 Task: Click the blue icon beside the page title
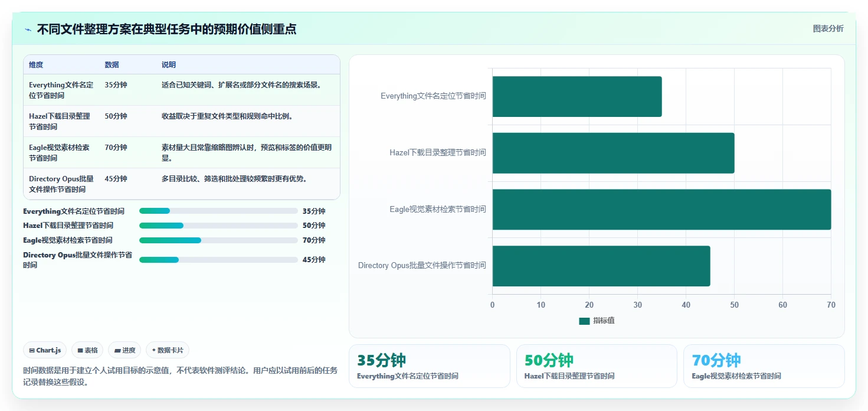[28, 30]
